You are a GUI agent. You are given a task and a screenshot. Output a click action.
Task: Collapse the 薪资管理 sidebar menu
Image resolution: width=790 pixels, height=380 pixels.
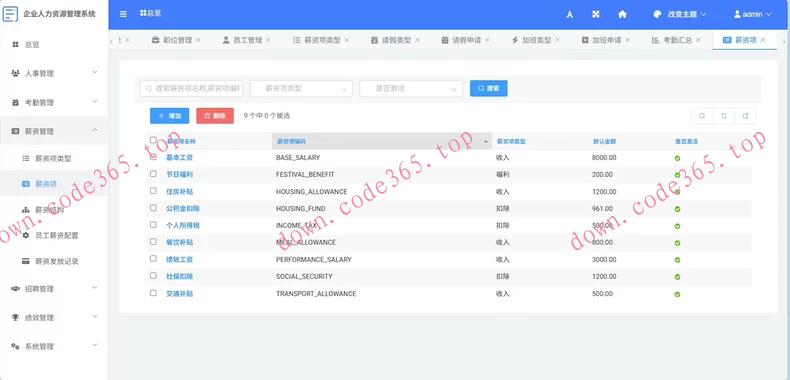(54, 131)
